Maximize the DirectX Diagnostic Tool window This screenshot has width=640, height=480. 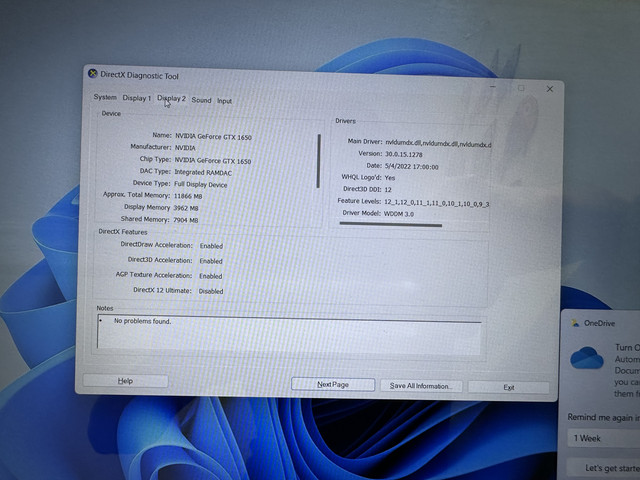[521, 88]
